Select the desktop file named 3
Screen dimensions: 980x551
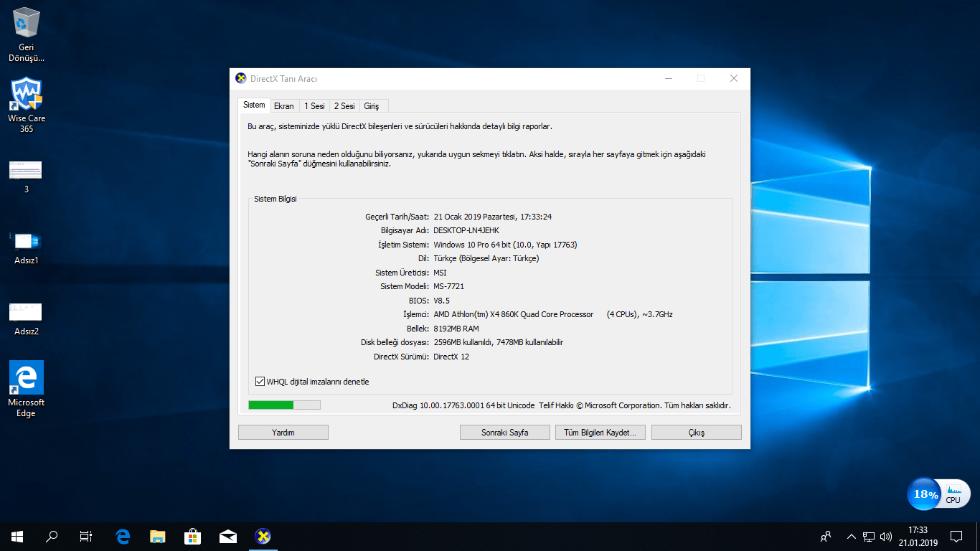[26, 177]
